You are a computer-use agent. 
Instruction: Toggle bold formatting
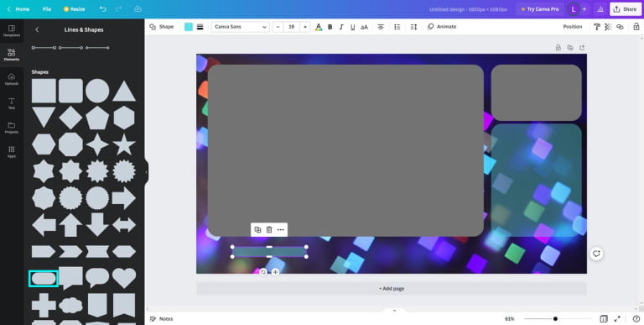330,27
